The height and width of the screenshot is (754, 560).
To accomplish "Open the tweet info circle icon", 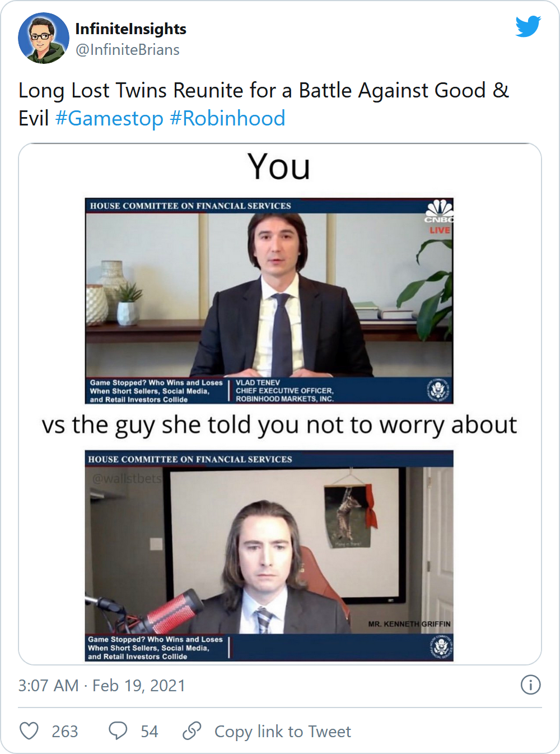I will point(530,685).
